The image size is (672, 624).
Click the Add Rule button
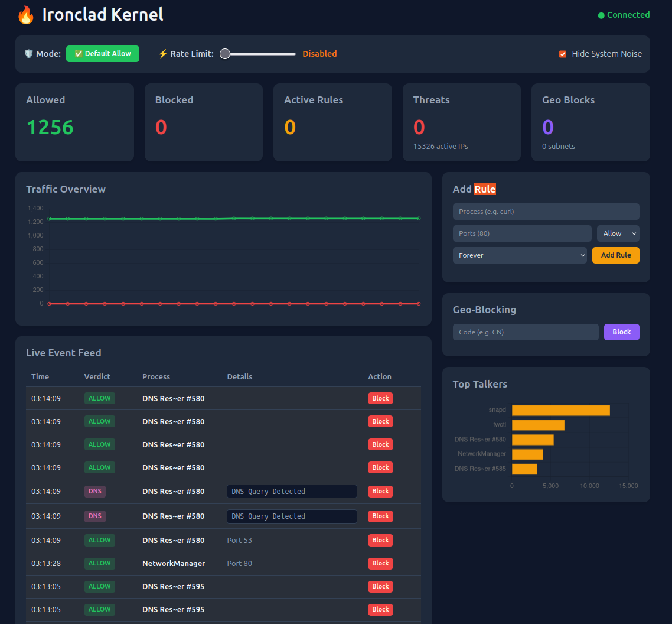tap(615, 255)
